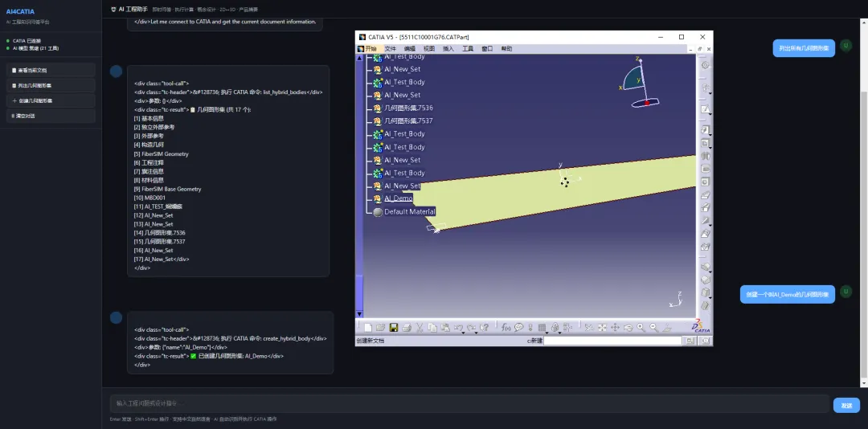Viewport: 868px width, 429px height.
Task: Open the 视图 menu in CATIA
Action: (x=429, y=49)
